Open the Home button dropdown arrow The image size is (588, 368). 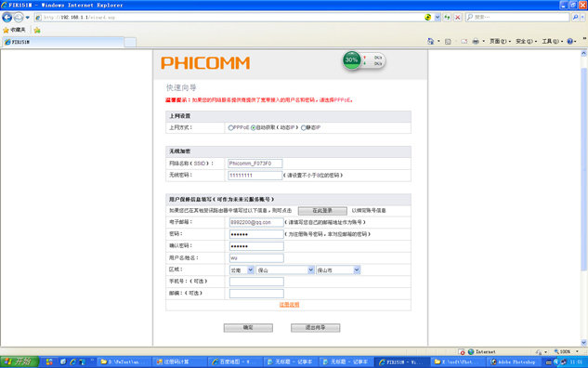(438, 41)
